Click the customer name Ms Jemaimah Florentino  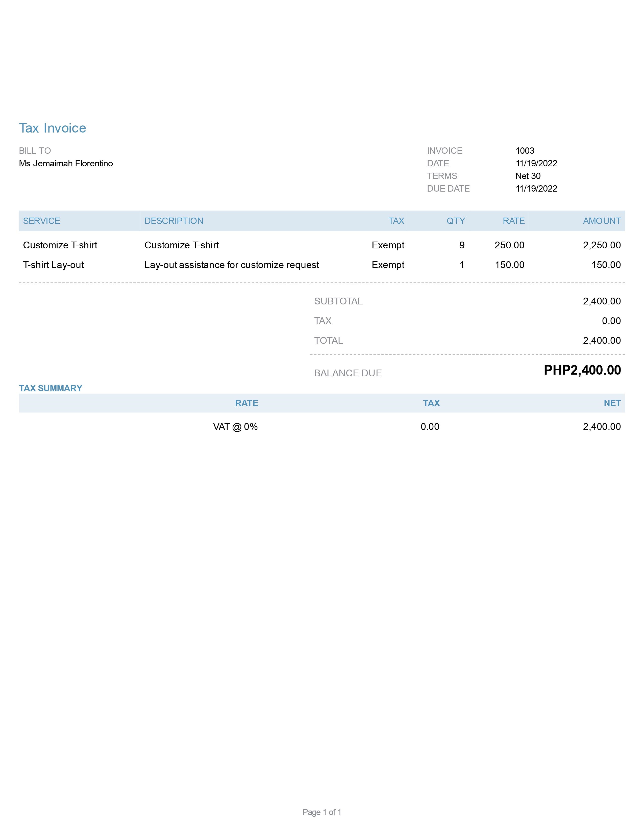pos(66,164)
